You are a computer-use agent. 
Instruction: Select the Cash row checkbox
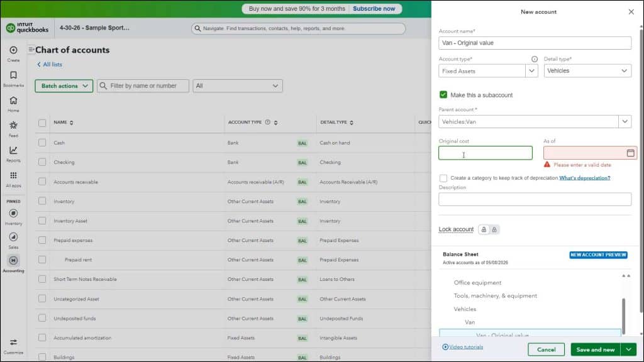click(x=42, y=143)
